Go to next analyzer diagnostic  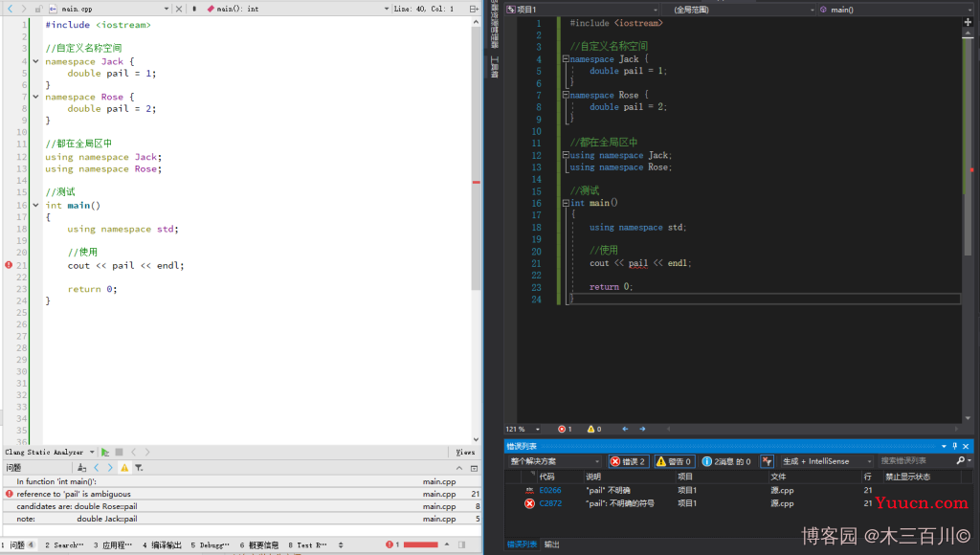147,452
